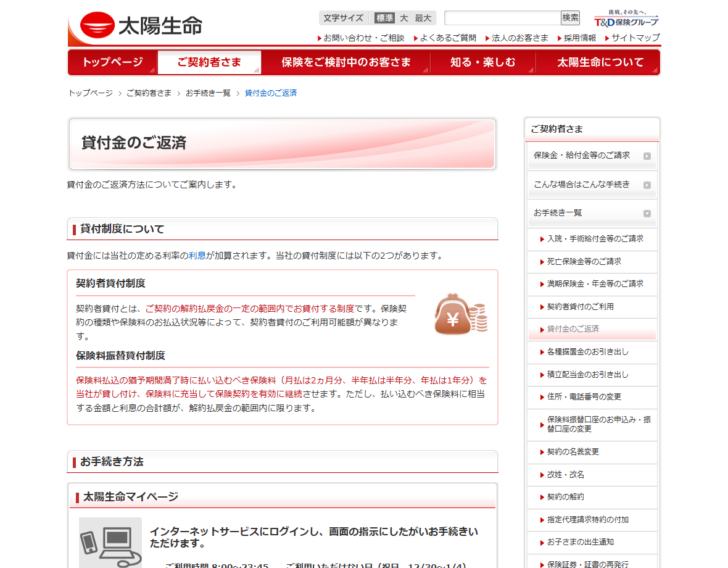The image size is (728, 568).
Task: Select ご契約者さま main tab
Action: (x=209, y=62)
